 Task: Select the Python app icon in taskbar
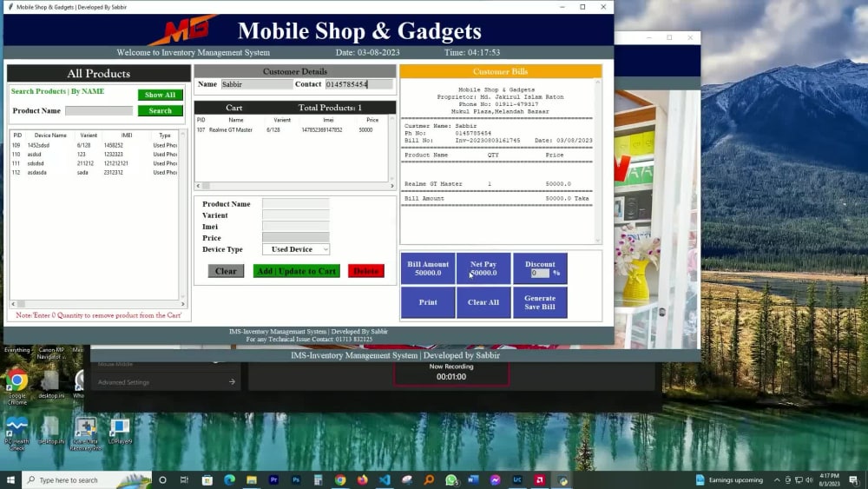tap(562, 480)
